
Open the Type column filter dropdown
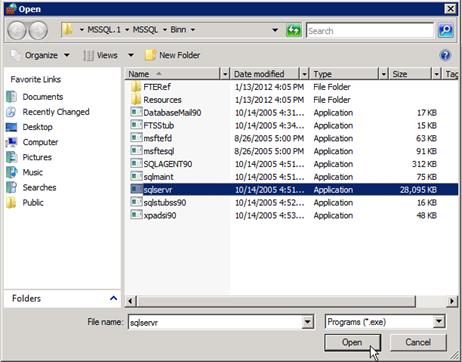tap(384, 74)
